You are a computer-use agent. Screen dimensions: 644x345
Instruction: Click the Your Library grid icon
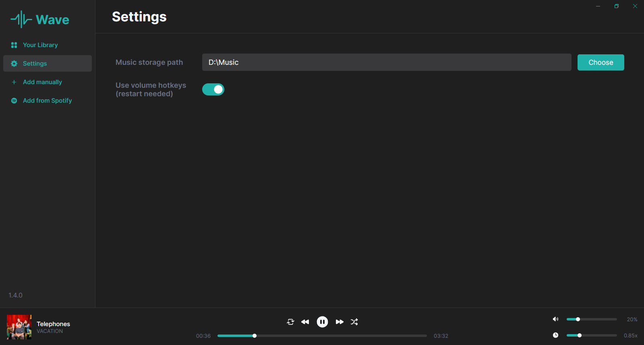[14, 45]
